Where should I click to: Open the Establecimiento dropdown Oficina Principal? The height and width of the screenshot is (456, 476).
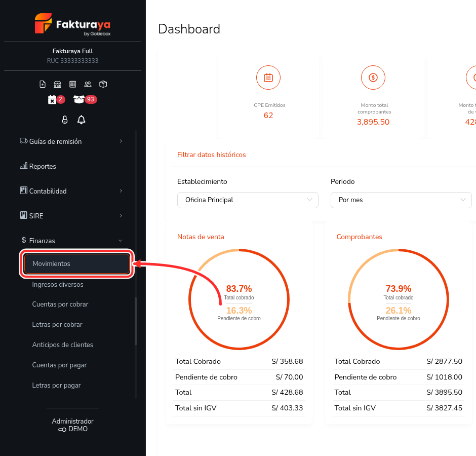(x=248, y=200)
